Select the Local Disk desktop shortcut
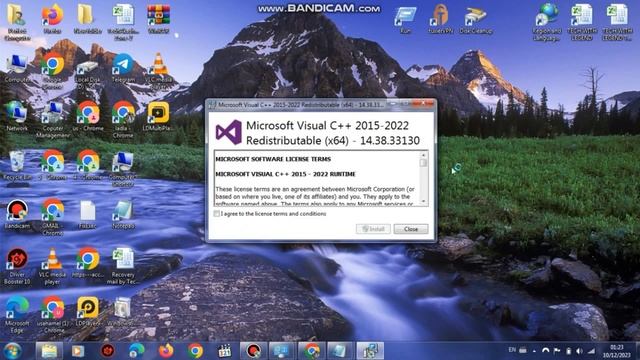Screen dimensions: 640x360 (87, 71)
